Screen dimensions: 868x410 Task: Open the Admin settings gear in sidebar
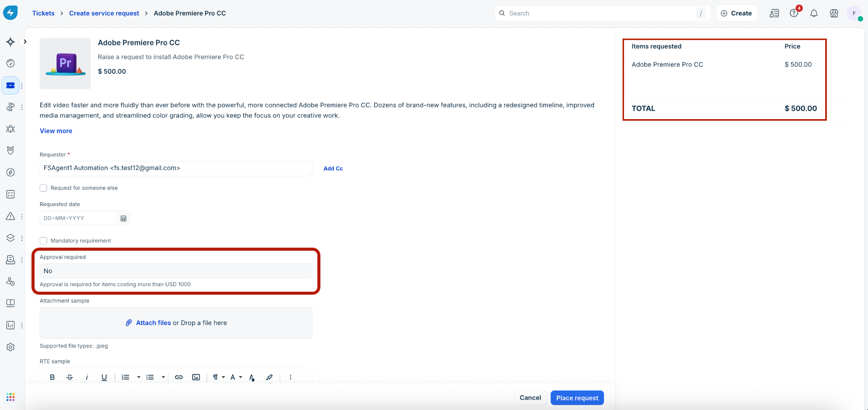coord(11,347)
